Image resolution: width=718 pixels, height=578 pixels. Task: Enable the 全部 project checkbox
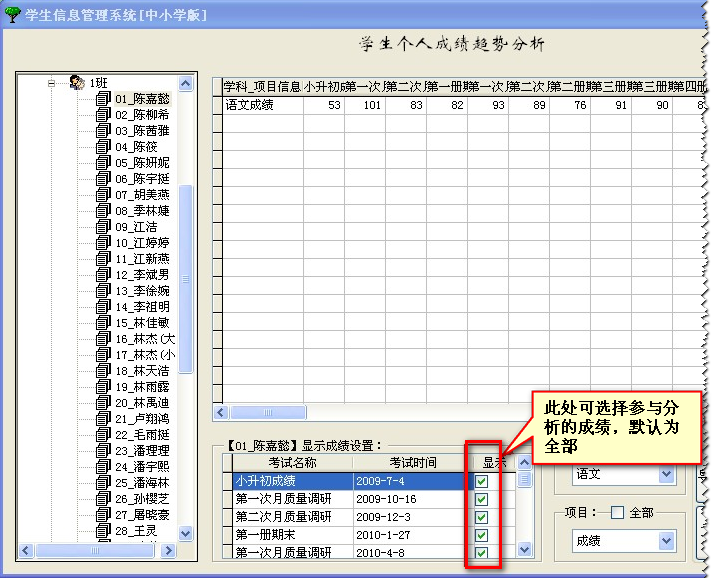[617, 513]
